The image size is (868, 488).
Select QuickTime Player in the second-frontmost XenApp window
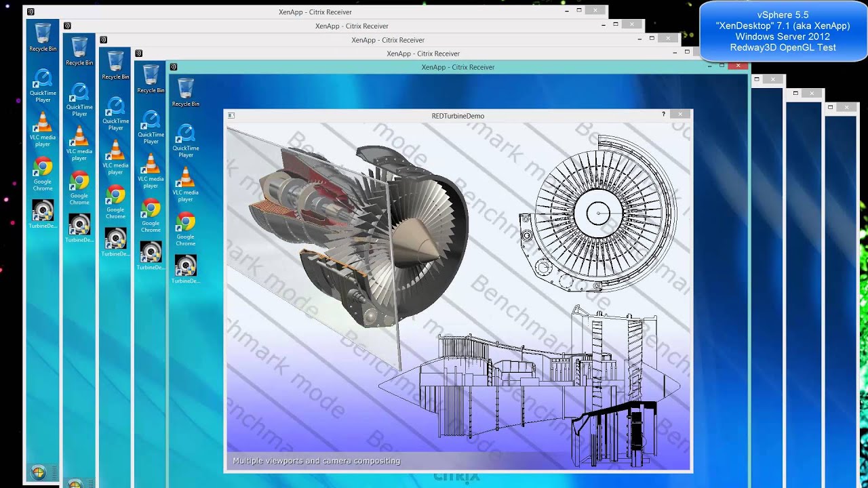151,127
